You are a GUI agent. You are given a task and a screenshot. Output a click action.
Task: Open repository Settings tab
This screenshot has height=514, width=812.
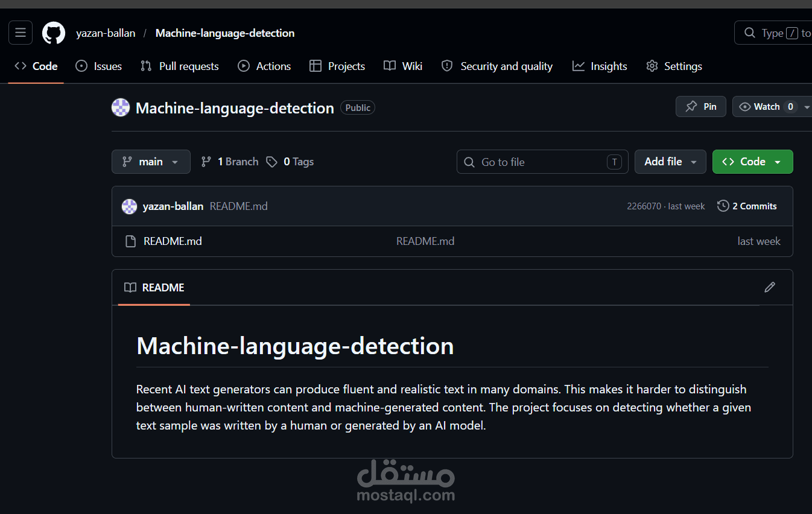tap(674, 66)
